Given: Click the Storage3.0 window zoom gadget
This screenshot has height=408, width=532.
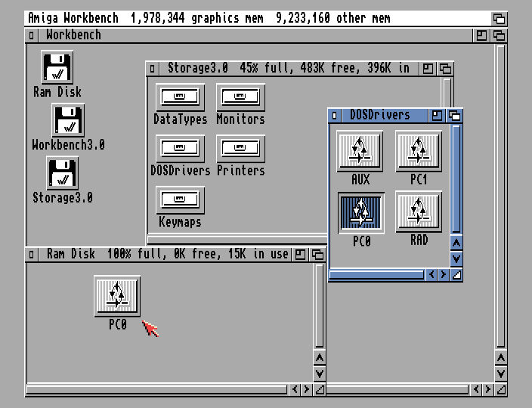Looking at the screenshot, I should point(428,69).
